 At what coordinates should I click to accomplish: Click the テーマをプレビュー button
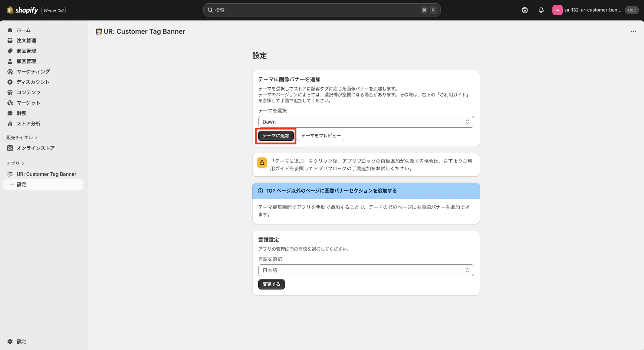click(x=321, y=136)
